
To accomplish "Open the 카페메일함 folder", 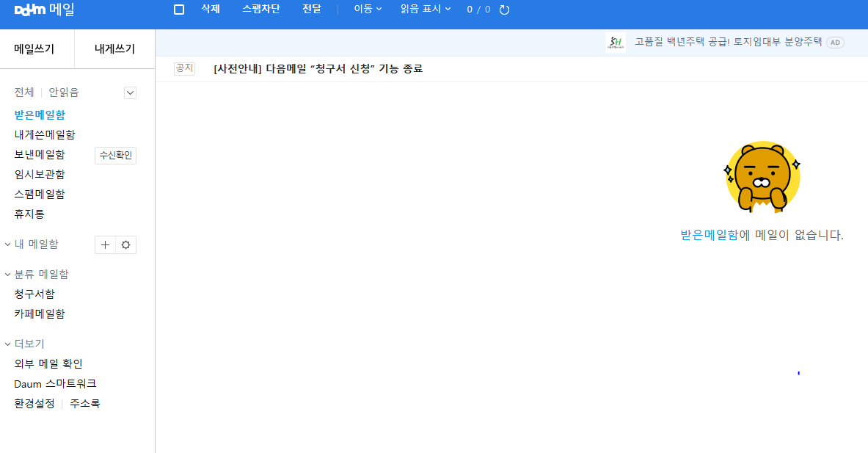I will pos(40,314).
